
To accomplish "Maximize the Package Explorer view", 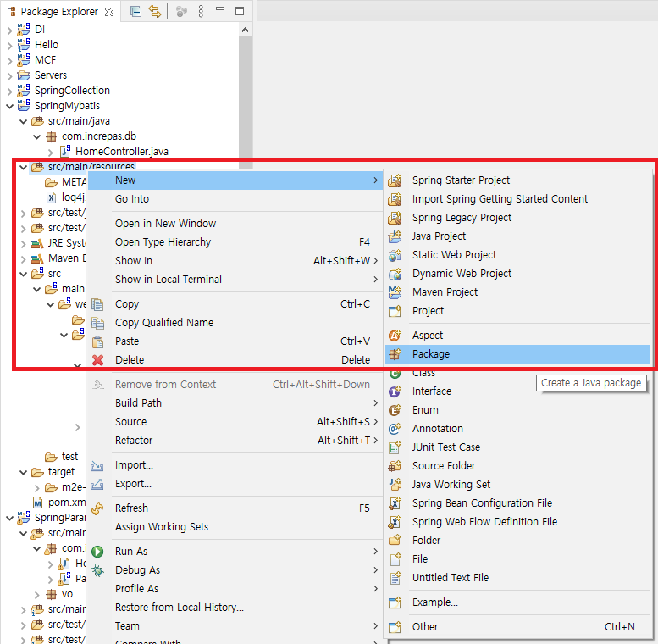I will tap(240, 11).
